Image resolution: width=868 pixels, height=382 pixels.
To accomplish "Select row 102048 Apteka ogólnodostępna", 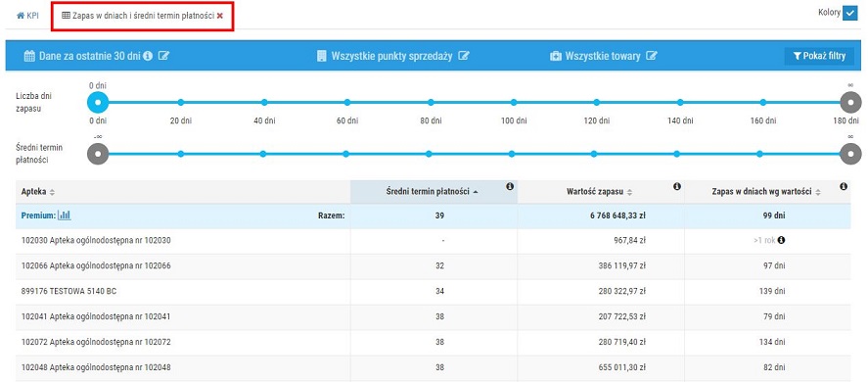I will pos(433,367).
